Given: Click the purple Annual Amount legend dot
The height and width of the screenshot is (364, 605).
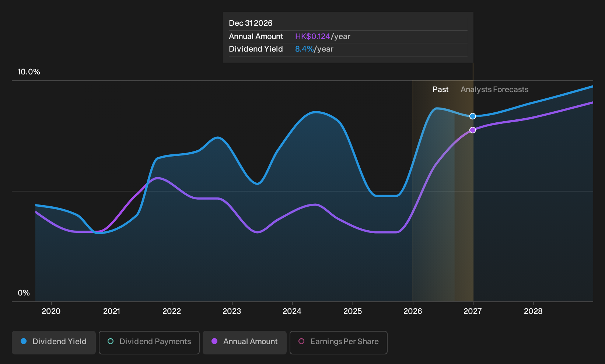Looking at the screenshot, I should pos(214,341).
